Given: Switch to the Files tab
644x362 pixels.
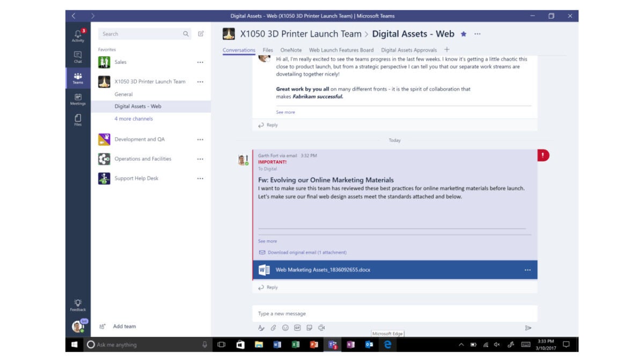Looking at the screenshot, I should 268,49.
